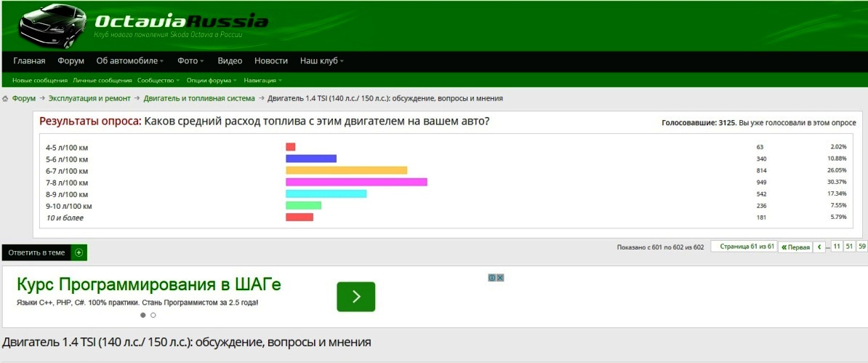The width and height of the screenshot is (868, 363).
Task: Click the magenta 7-8 л/100 км poll bar
Action: click(356, 183)
